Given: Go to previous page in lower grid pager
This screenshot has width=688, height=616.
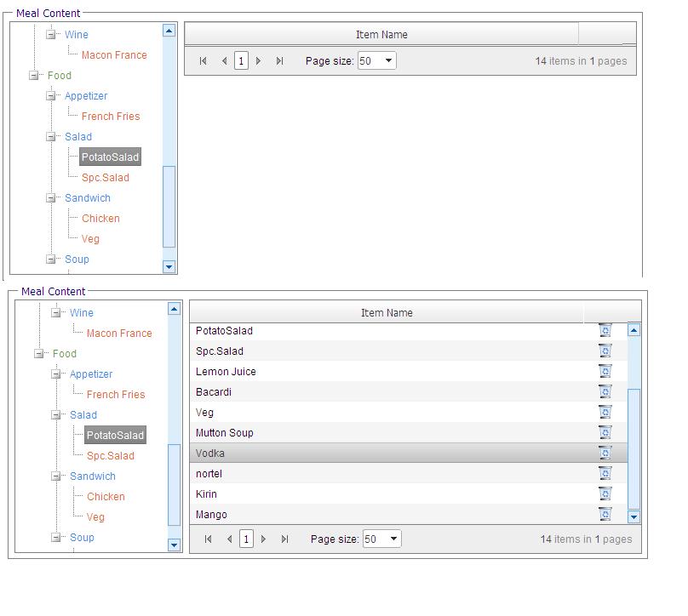Looking at the screenshot, I should (230, 539).
